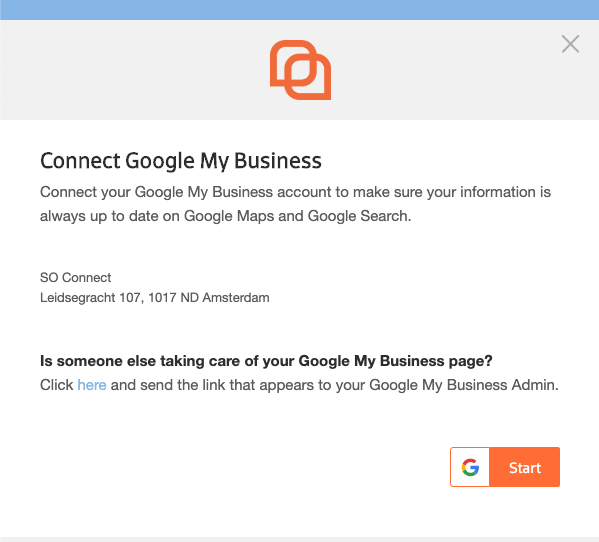Screen dimensions: 599x542
Task: Click the '1017 ND Amsterdam' postcode text
Action: click(x=209, y=298)
